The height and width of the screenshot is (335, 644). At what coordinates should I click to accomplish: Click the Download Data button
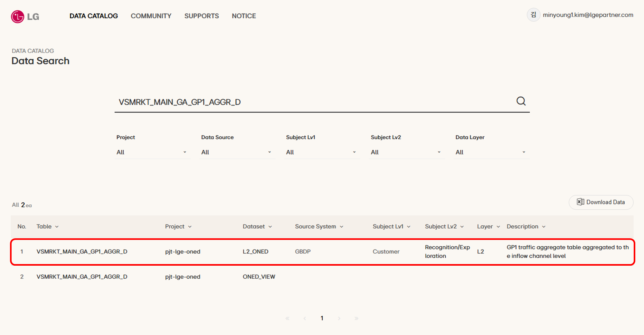(x=601, y=202)
